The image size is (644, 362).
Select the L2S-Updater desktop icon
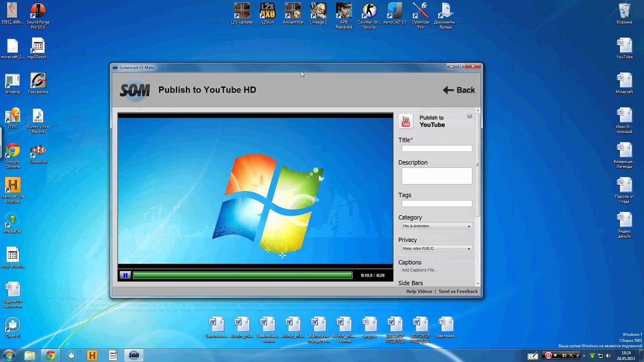242,14
